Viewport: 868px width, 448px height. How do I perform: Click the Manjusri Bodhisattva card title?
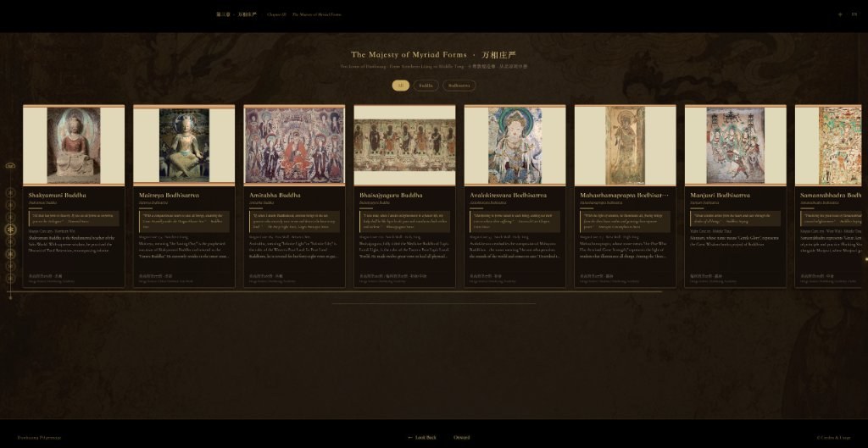click(720, 196)
